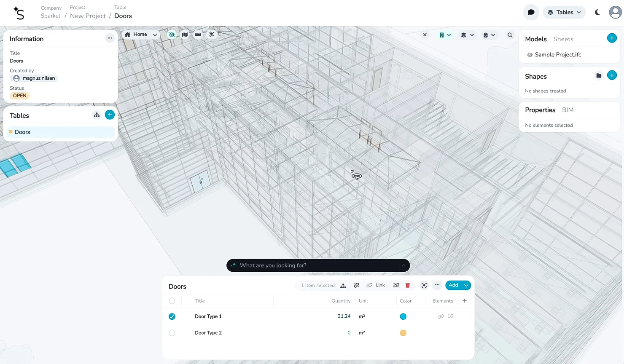Image resolution: width=624 pixels, height=364 pixels.
Task: Switch to the BIM tab
Action: click(568, 110)
